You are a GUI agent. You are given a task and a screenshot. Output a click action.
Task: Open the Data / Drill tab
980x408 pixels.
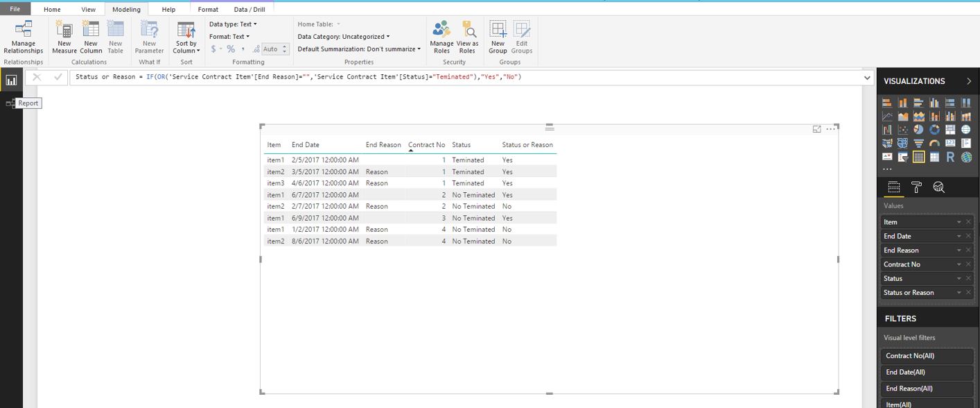coord(250,10)
